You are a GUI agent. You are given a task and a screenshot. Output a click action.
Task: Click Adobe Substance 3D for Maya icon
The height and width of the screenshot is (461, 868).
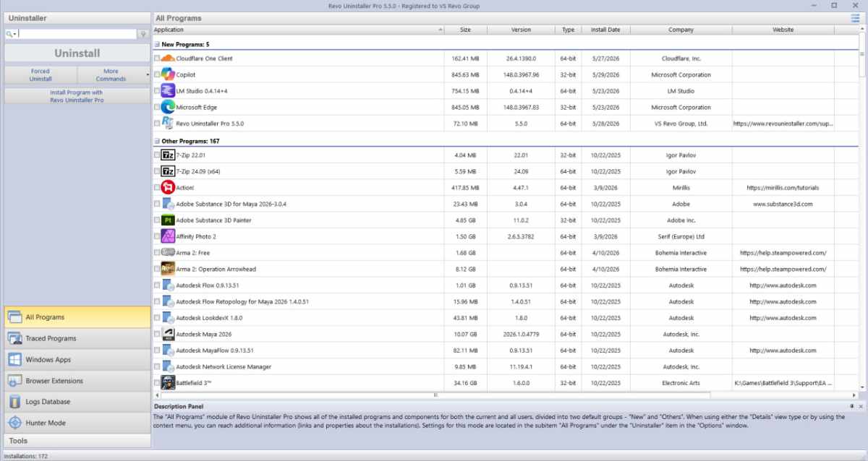tap(168, 204)
